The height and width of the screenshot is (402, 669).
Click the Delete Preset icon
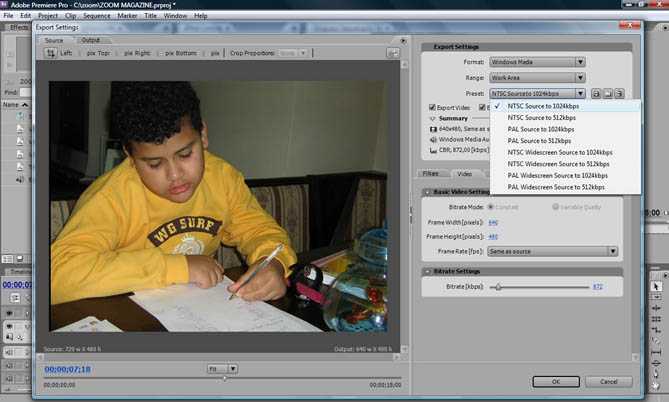(x=621, y=92)
